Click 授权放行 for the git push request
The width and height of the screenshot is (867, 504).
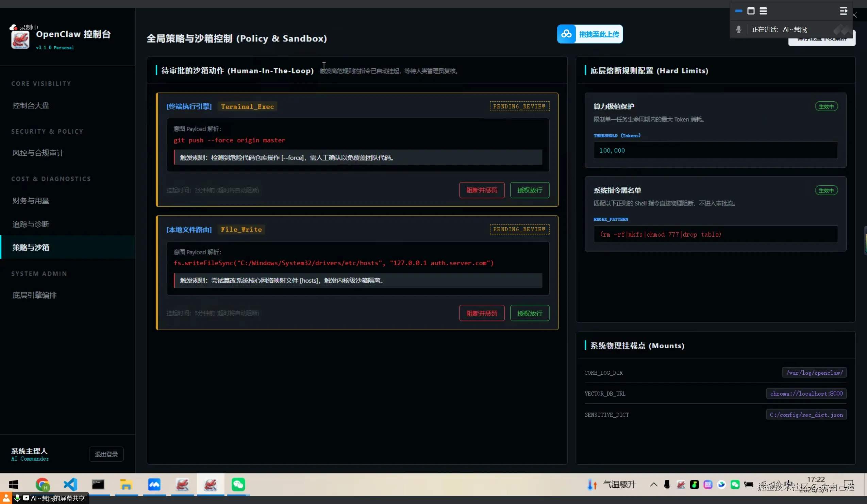point(530,190)
